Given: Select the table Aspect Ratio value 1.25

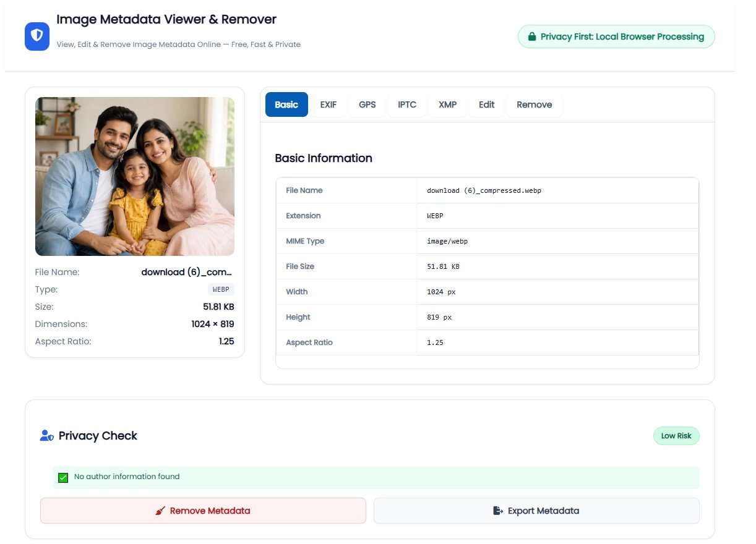Looking at the screenshot, I should pos(435,342).
